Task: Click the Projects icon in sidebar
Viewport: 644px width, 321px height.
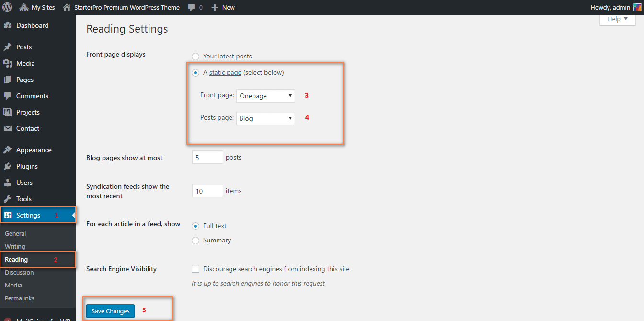Action: coord(8,112)
